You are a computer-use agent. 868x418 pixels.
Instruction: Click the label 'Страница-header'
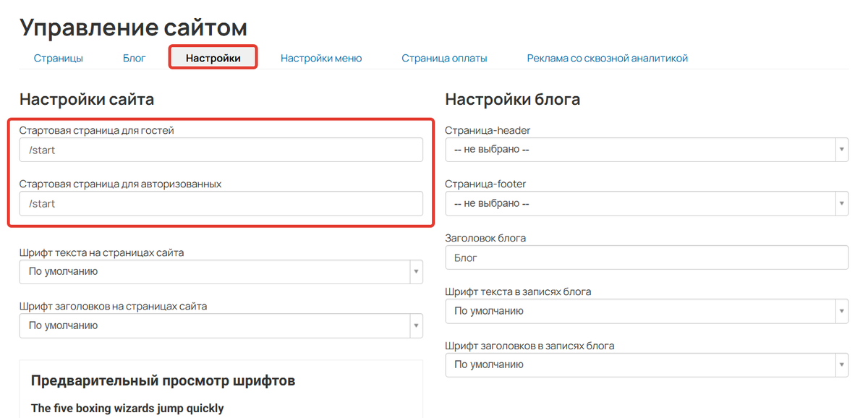point(488,130)
